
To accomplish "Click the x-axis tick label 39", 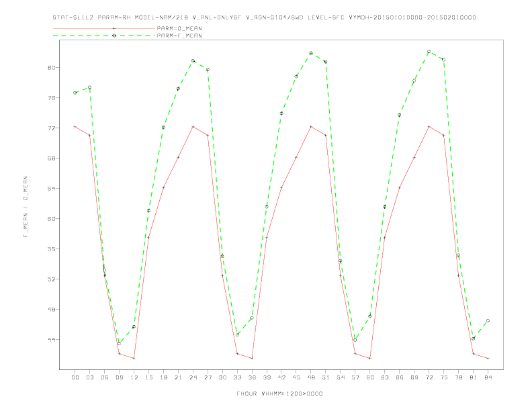I will [x=267, y=377].
